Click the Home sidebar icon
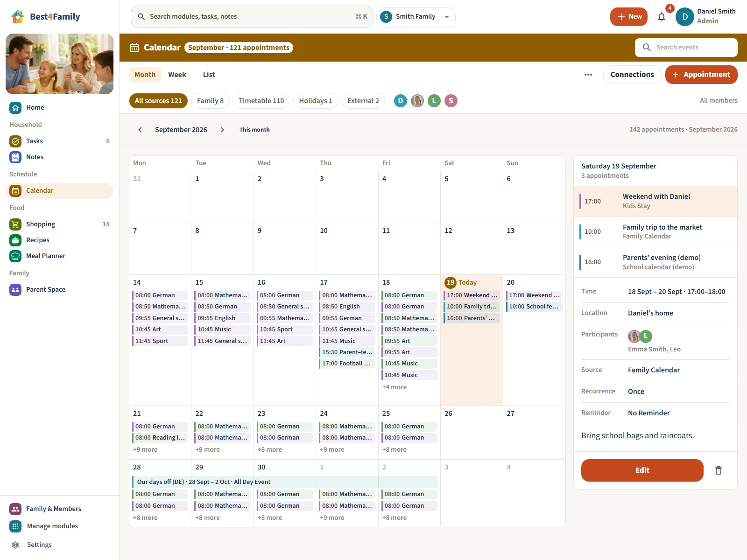The height and width of the screenshot is (560, 747). pyautogui.click(x=15, y=107)
